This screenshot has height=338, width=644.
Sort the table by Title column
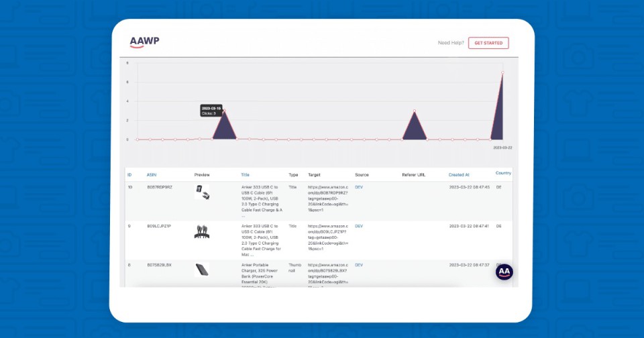pos(245,175)
